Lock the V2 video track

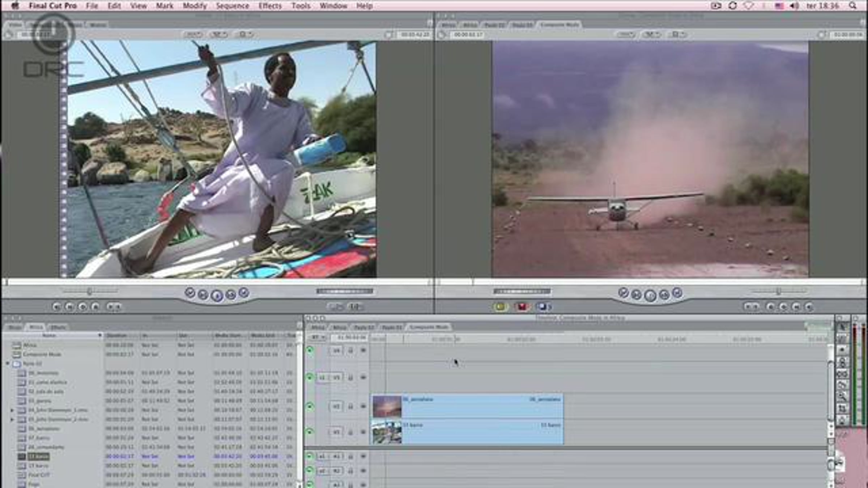[350, 406]
